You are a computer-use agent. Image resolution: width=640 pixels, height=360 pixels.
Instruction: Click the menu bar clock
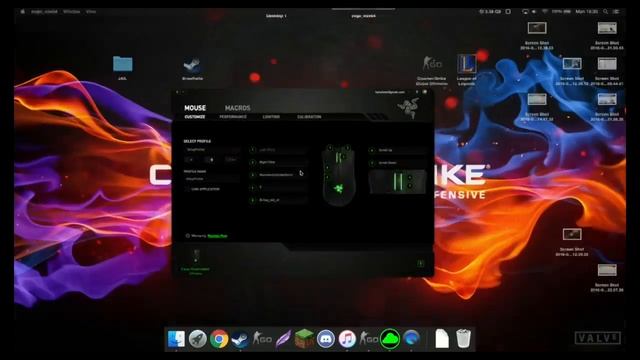[x=587, y=12]
